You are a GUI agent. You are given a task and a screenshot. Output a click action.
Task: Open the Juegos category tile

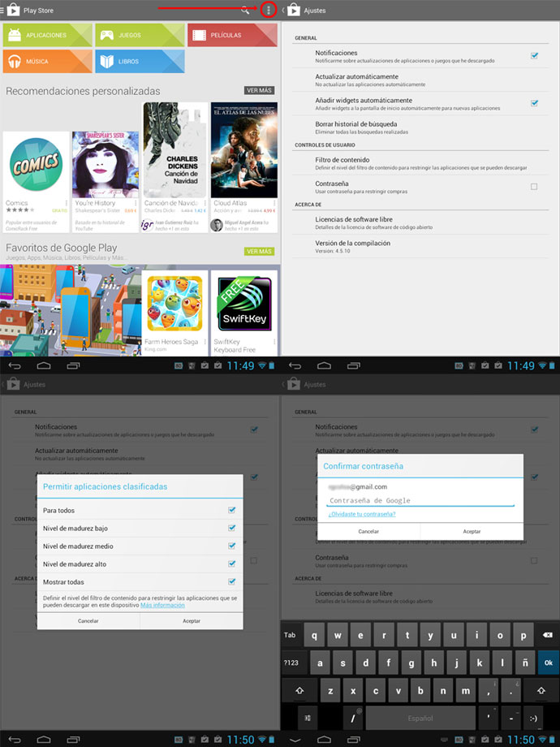click(x=140, y=35)
